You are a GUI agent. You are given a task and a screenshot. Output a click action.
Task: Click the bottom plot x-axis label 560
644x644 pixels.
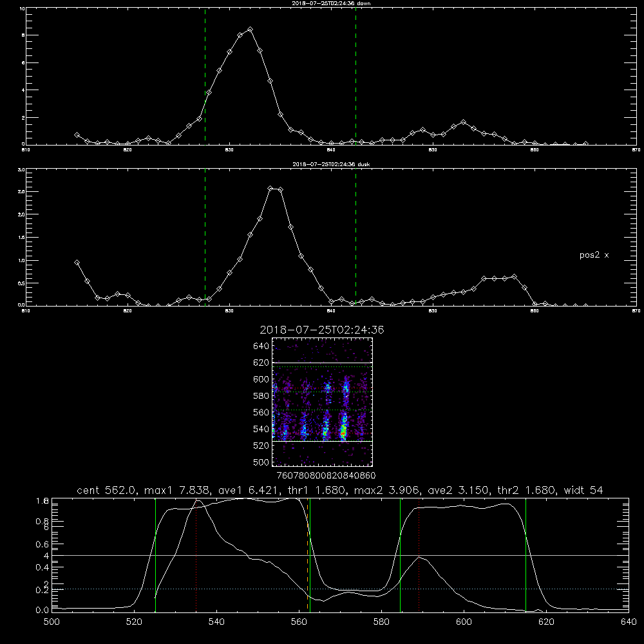click(299, 622)
